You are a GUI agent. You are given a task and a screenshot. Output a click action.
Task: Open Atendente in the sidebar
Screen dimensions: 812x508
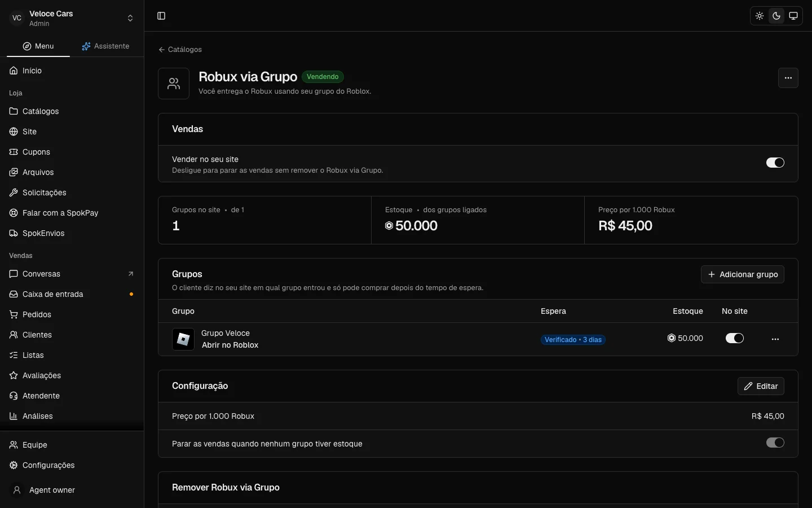[x=72, y=396]
